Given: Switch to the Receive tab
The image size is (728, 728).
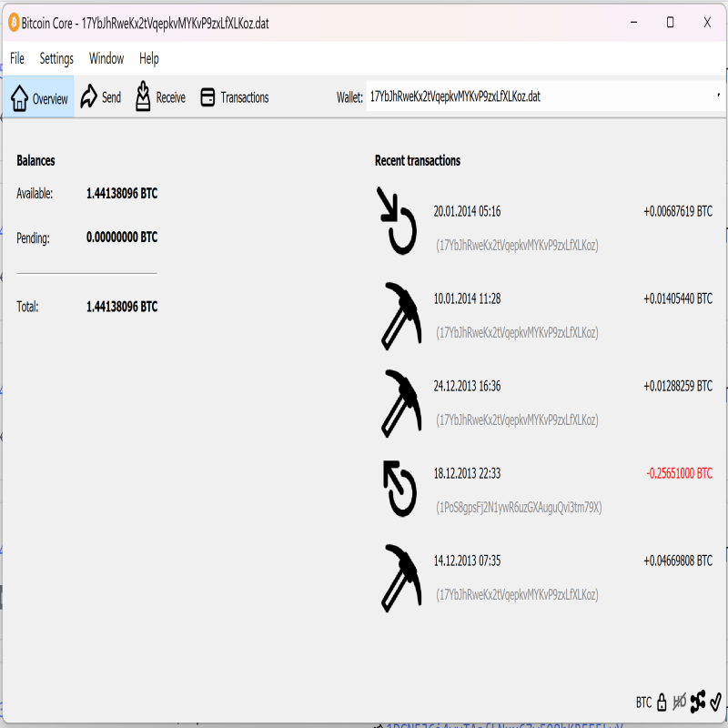Looking at the screenshot, I should click(x=160, y=97).
